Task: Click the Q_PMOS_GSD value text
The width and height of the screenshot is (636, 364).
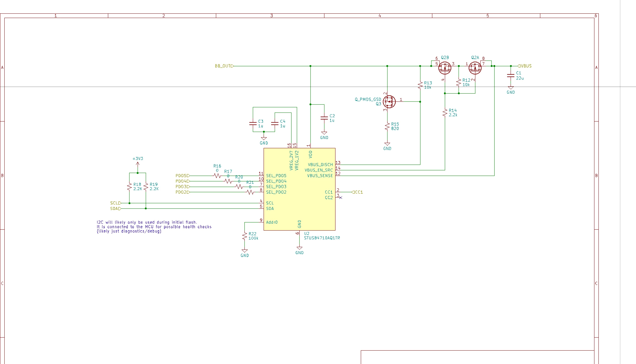Action: click(x=368, y=99)
